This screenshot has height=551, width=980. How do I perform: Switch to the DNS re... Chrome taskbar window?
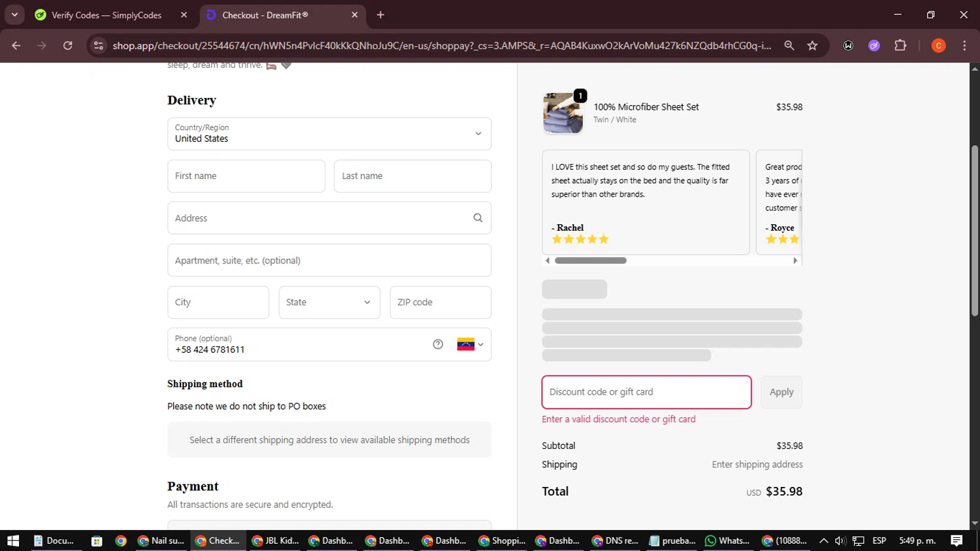[615, 541]
